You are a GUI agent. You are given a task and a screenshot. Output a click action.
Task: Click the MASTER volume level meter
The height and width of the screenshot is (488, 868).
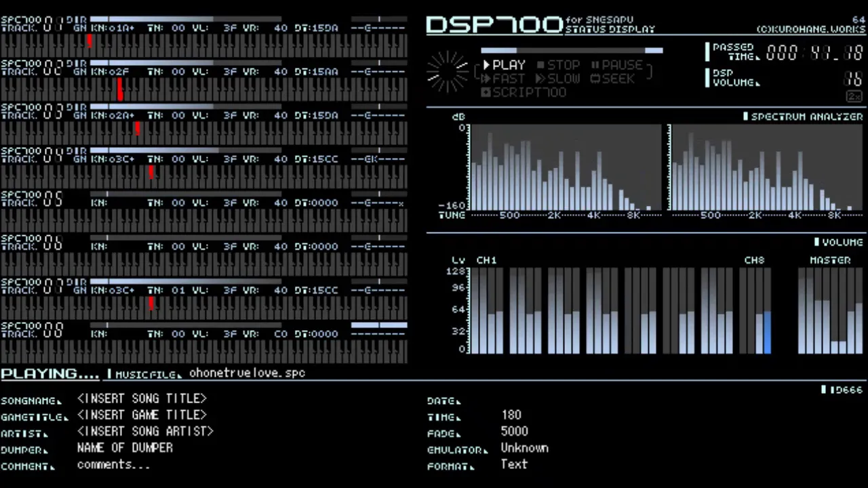pos(829,311)
